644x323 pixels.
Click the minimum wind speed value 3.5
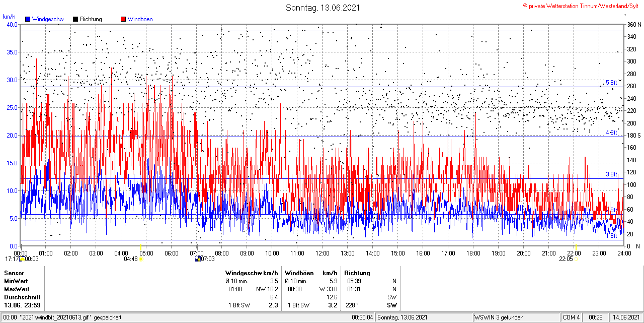(x=274, y=281)
